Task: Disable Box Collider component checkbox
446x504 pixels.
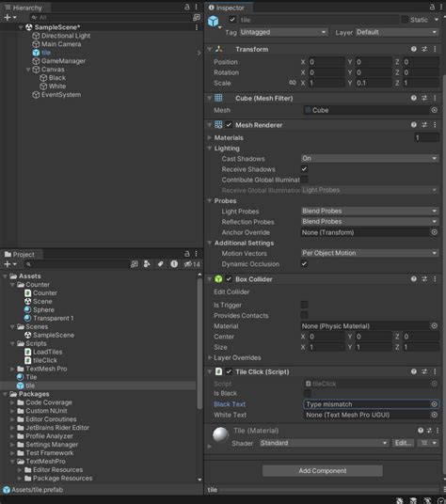Action: 229,279
